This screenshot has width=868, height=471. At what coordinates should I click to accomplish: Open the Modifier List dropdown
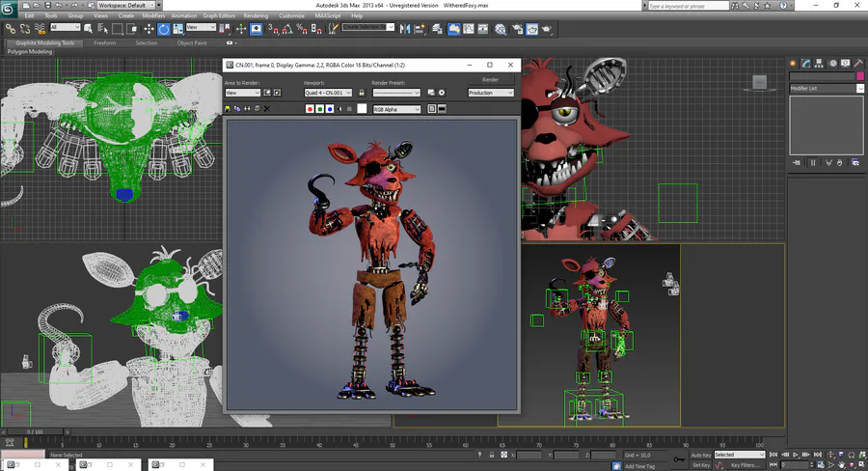click(827, 88)
